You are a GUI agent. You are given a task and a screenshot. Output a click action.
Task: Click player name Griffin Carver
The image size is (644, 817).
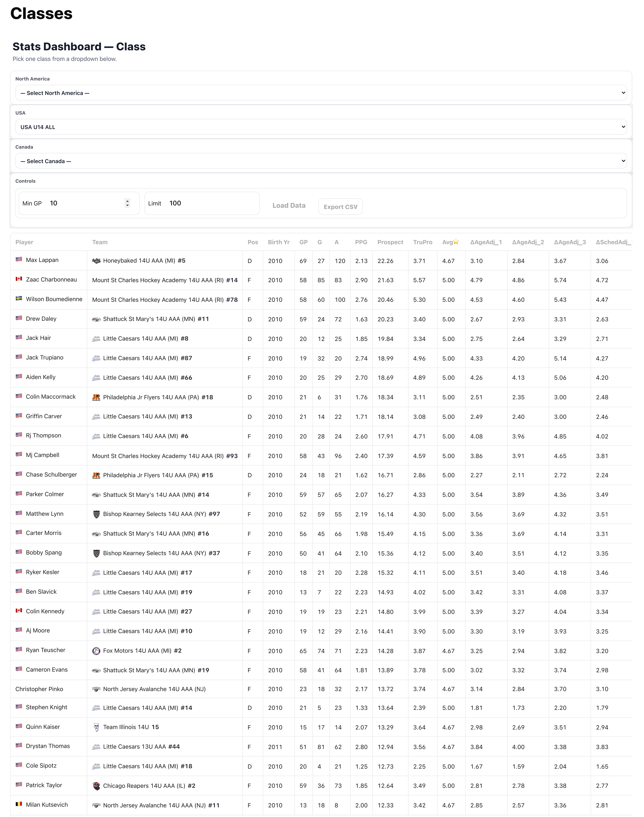coord(44,416)
